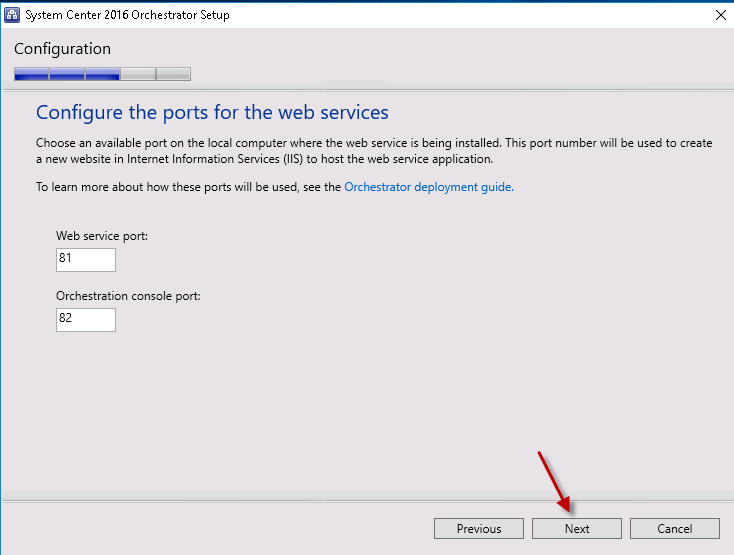The image size is (734, 555).
Task: Click the 'Web service port:' label
Action: (x=103, y=236)
